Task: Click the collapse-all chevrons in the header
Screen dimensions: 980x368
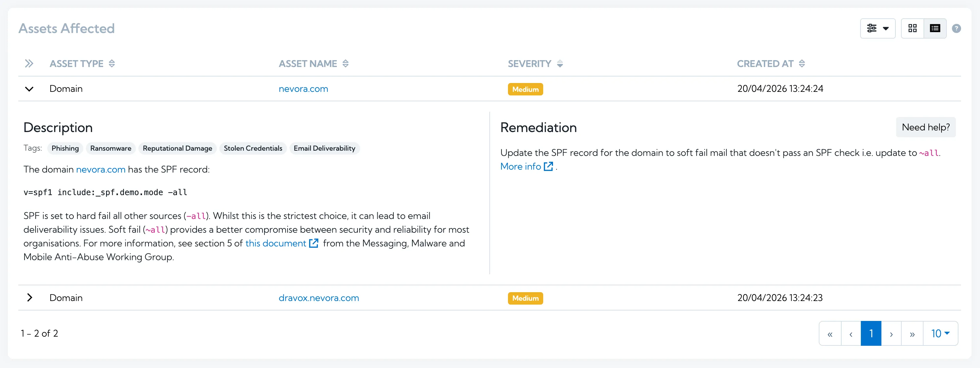Action: click(29, 64)
